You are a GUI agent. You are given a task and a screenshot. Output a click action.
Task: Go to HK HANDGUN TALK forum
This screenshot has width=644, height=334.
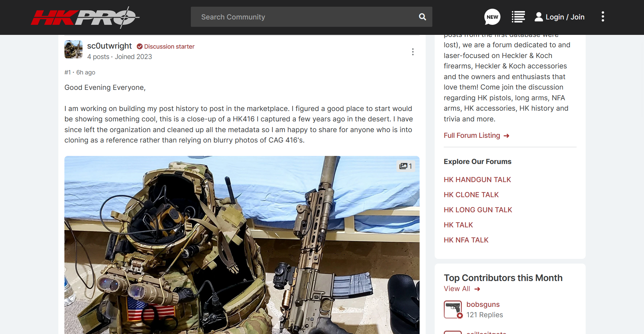pos(477,180)
